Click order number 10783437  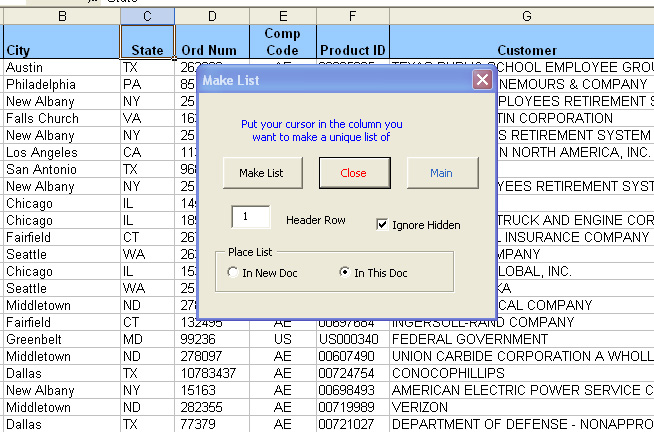pyautogui.click(x=212, y=373)
